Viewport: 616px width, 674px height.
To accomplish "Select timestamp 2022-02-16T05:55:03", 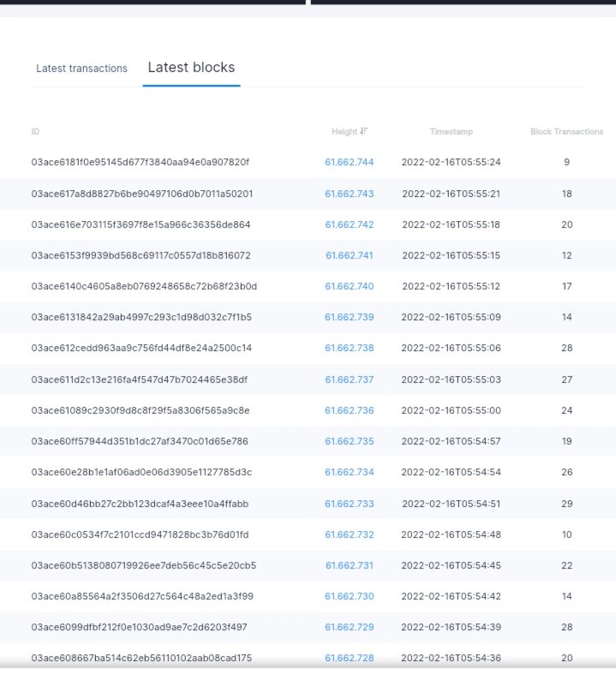I will pos(451,379).
